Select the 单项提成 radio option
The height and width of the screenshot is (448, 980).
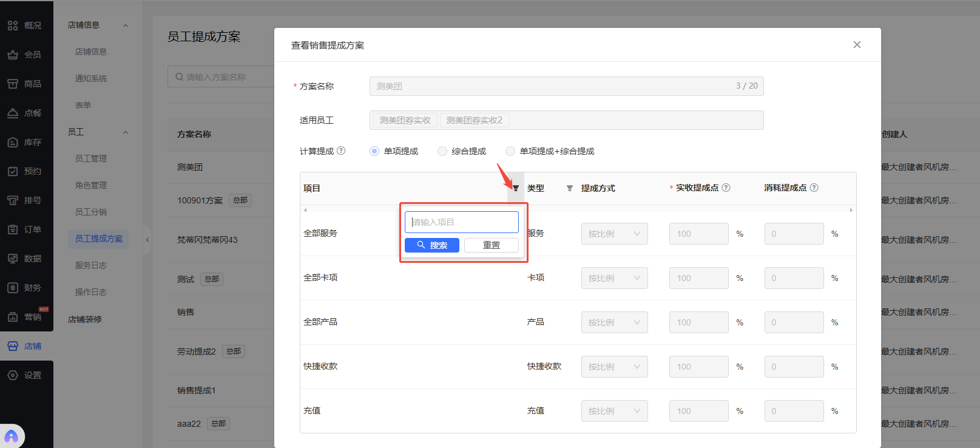[374, 151]
